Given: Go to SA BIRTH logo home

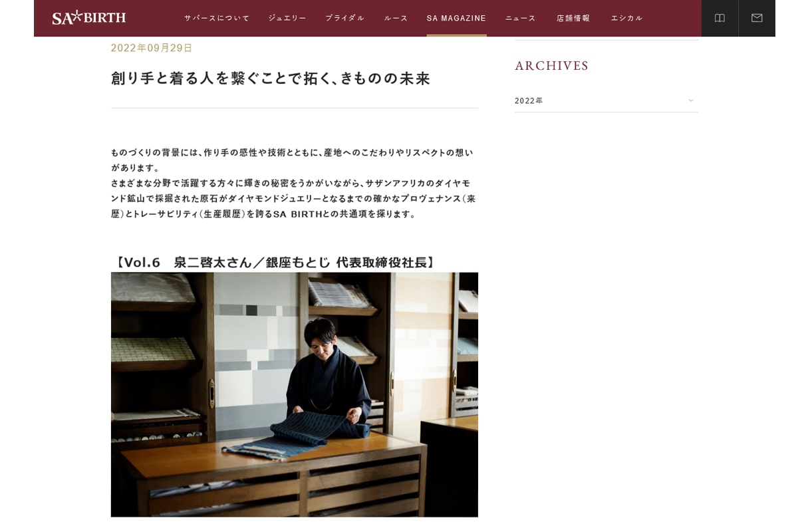Looking at the screenshot, I should pyautogui.click(x=89, y=18).
